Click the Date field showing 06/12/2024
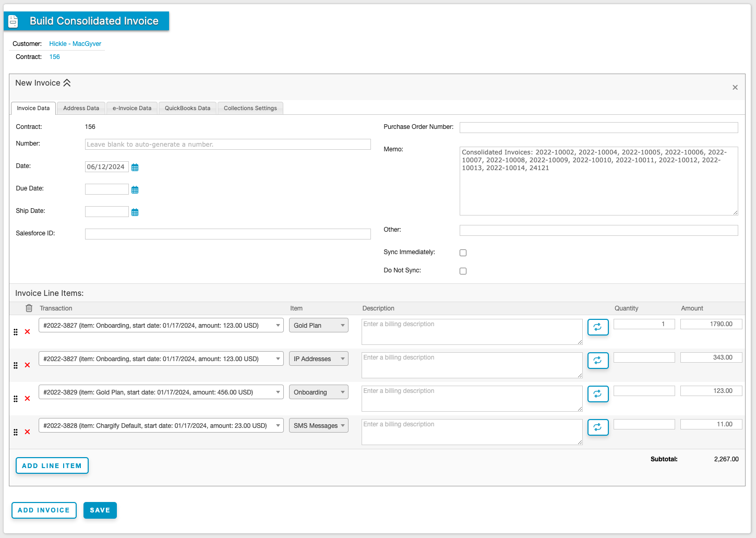 point(107,167)
